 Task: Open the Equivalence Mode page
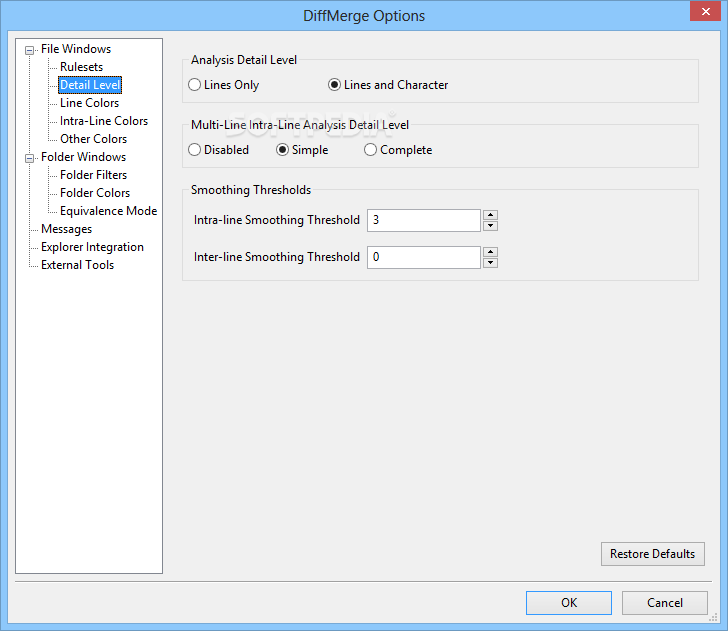[x=108, y=211]
